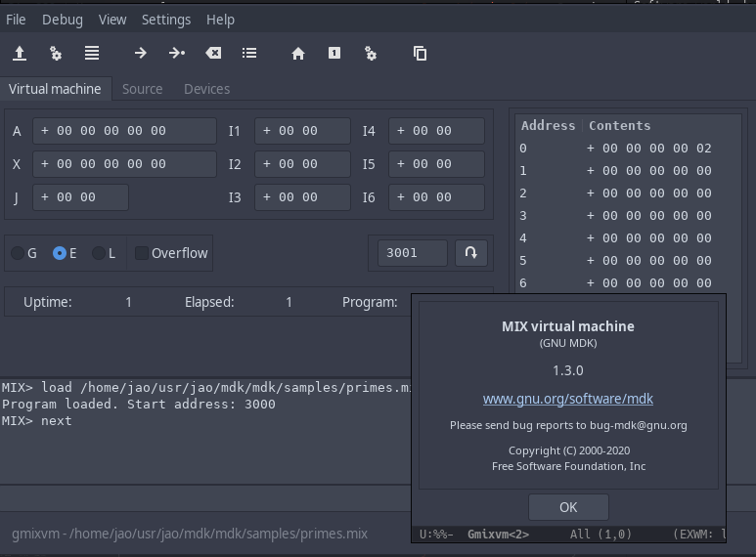This screenshot has width=756, height=557.
Task: Click the load file upload icon
Action: (x=20, y=53)
